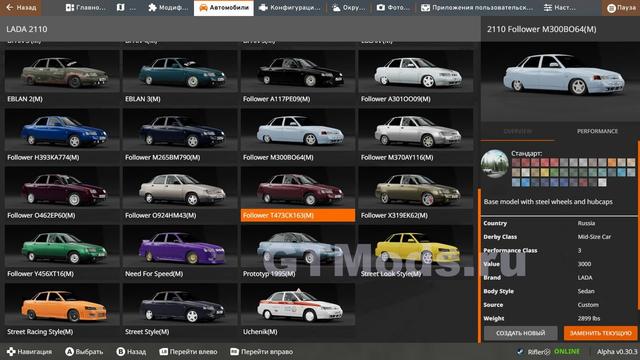
Task: Open the Фото camera tab
Action: [392, 8]
